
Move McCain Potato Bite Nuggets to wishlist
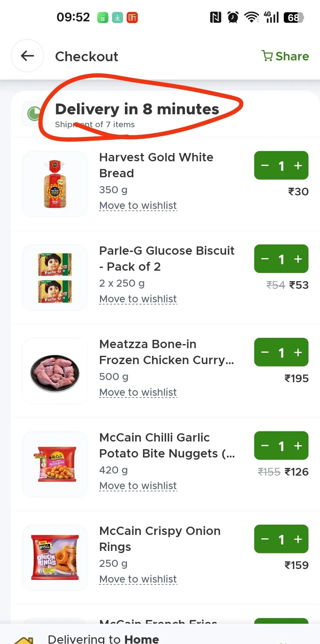(138, 486)
